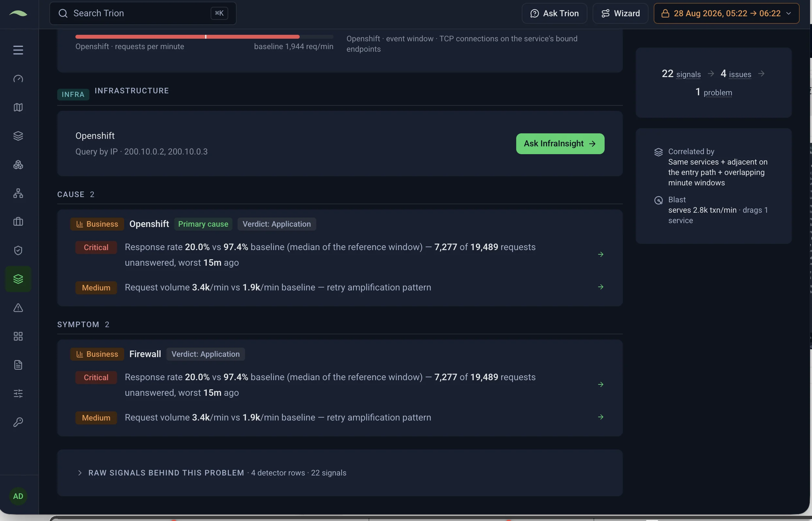The image size is (812, 521).
Task: Click the INFRA badge
Action: tap(73, 94)
